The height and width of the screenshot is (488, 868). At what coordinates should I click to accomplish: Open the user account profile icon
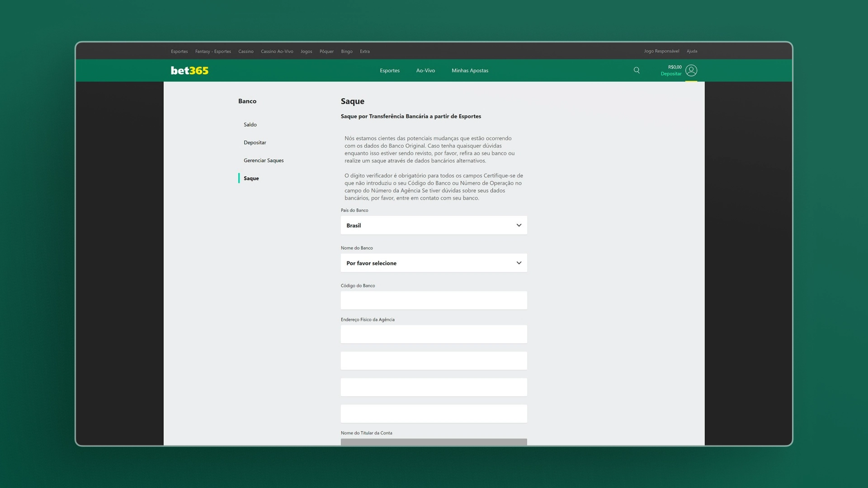691,70
